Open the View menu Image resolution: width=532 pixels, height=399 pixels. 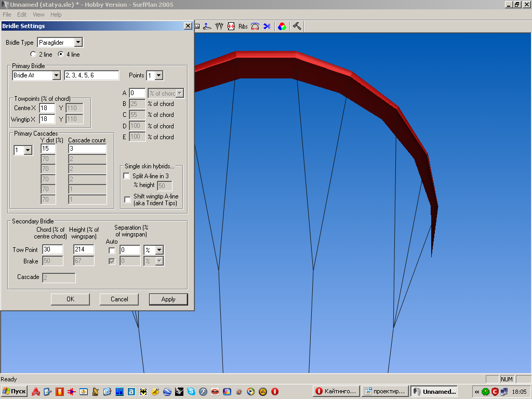pyautogui.click(x=38, y=15)
